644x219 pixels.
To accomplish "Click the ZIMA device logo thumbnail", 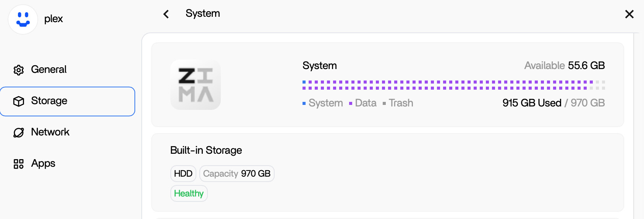I will 196,85.
